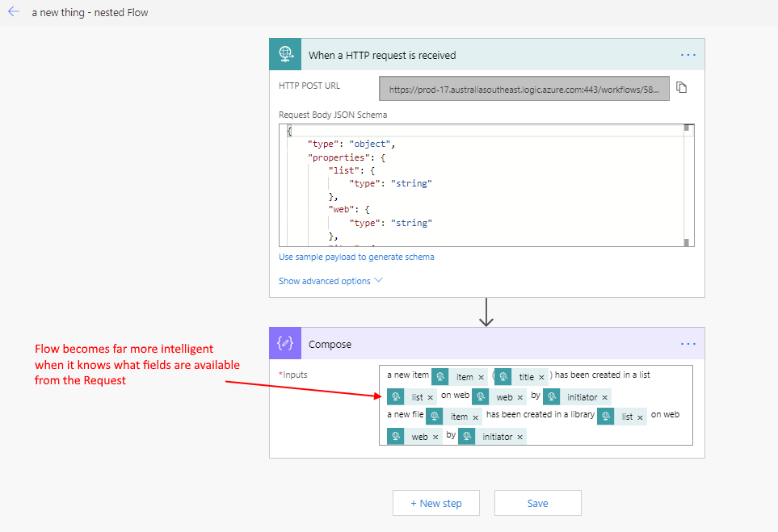Click the Compose action curly-brace icon
This screenshot has height=532, width=778.
285,344
